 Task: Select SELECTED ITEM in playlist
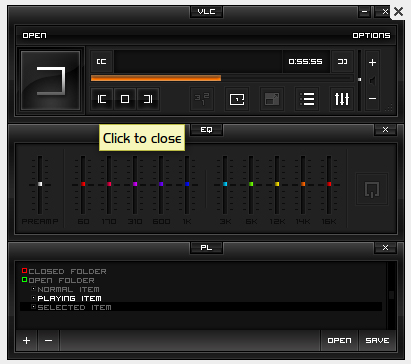pyautogui.click(x=201, y=307)
